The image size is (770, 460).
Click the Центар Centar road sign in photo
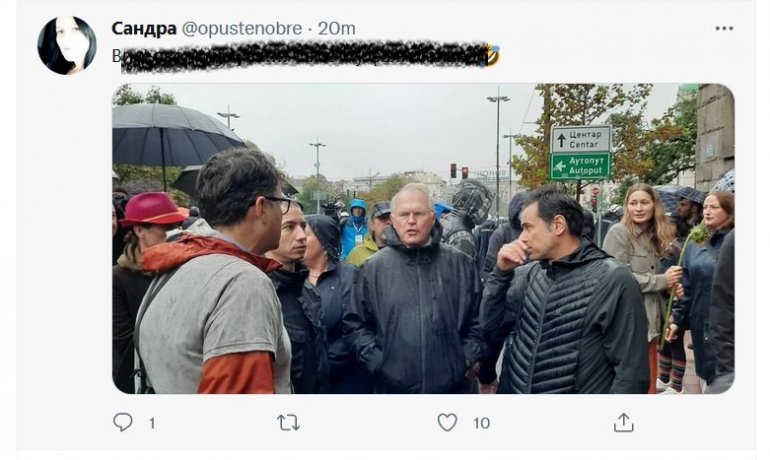581,139
